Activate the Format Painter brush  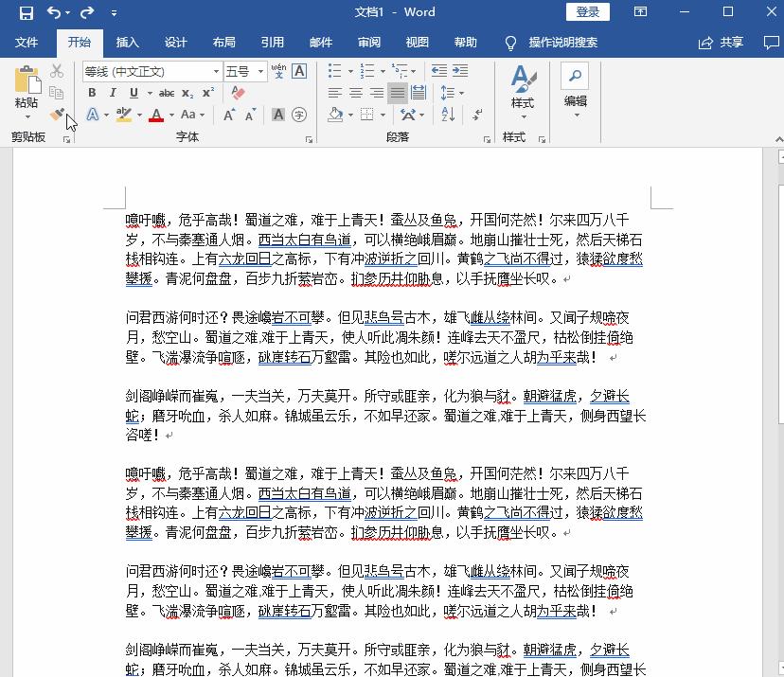point(57,115)
